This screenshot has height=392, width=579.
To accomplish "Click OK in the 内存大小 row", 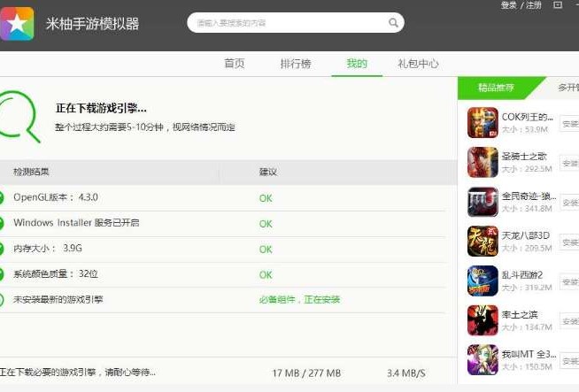I will [266, 250].
